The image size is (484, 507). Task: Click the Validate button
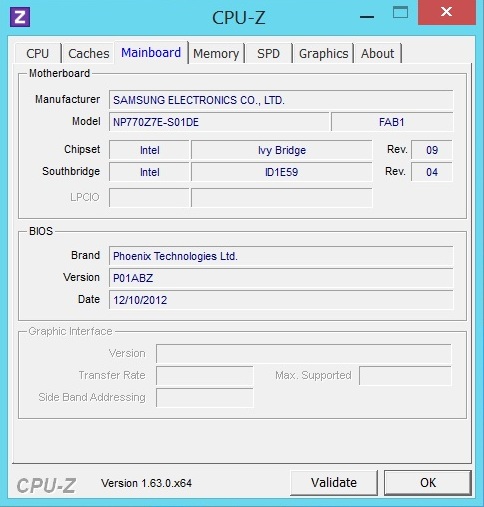[334, 483]
